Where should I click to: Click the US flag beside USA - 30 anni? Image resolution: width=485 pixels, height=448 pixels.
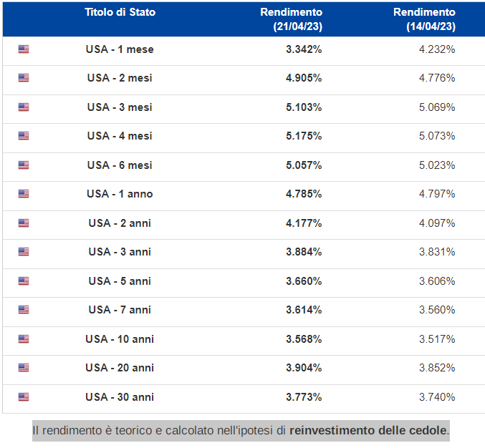click(24, 397)
